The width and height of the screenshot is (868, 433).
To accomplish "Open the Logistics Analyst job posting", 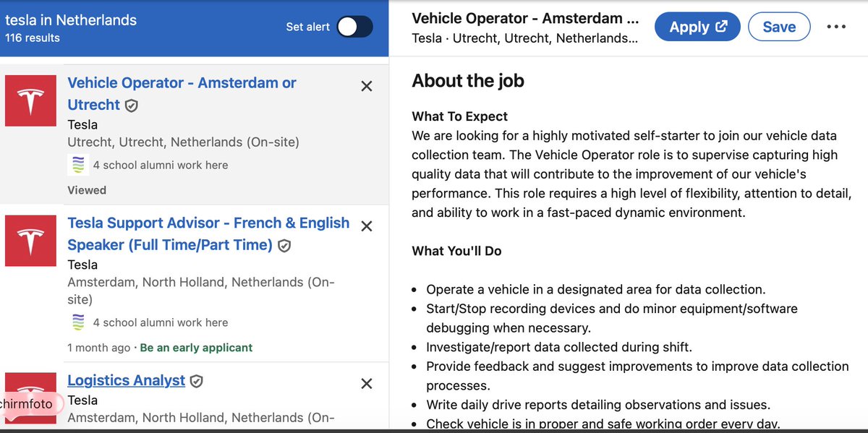I will coord(126,380).
